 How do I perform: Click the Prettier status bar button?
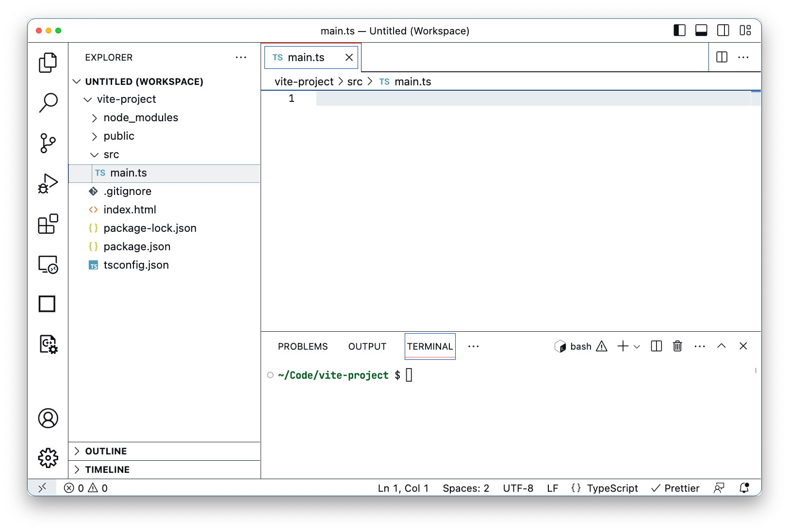point(675,488)
